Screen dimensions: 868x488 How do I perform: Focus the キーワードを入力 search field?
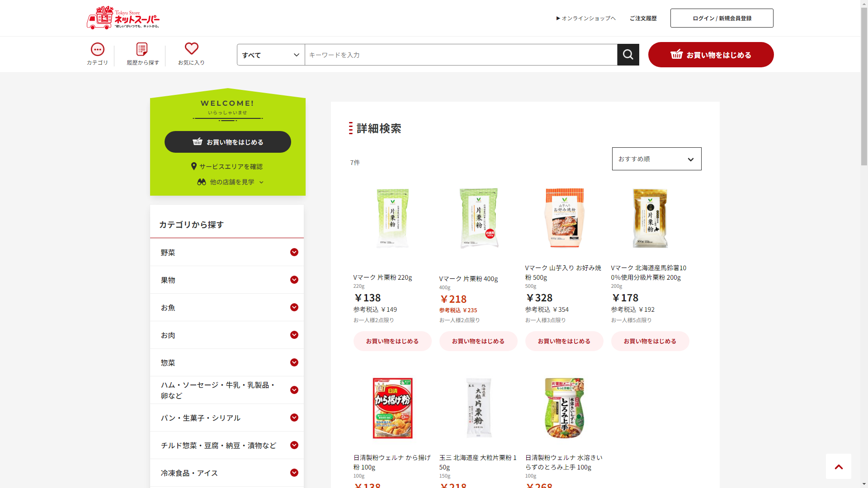point(461,55)
